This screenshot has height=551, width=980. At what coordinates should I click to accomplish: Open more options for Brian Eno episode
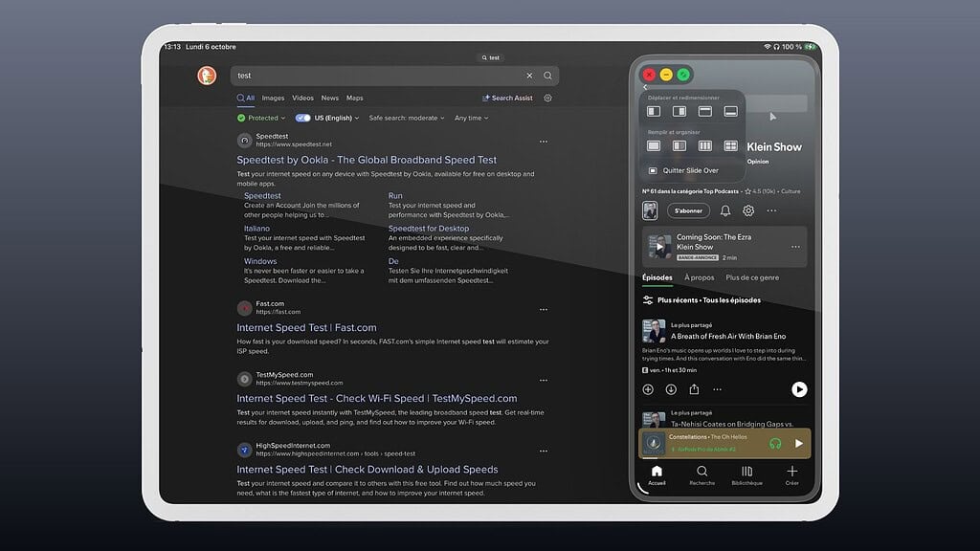click(717, 389)
